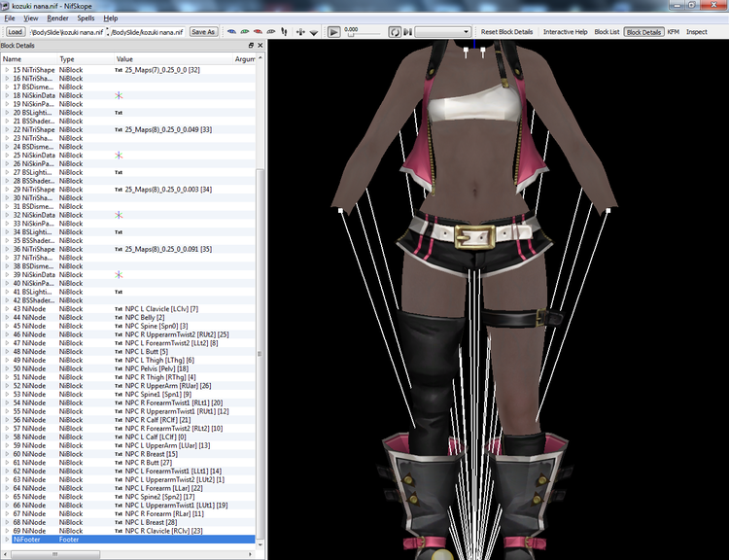Viewport: 729px width, 560px height.
Task: Expand the 43 NiNode block
Action: 7,309
